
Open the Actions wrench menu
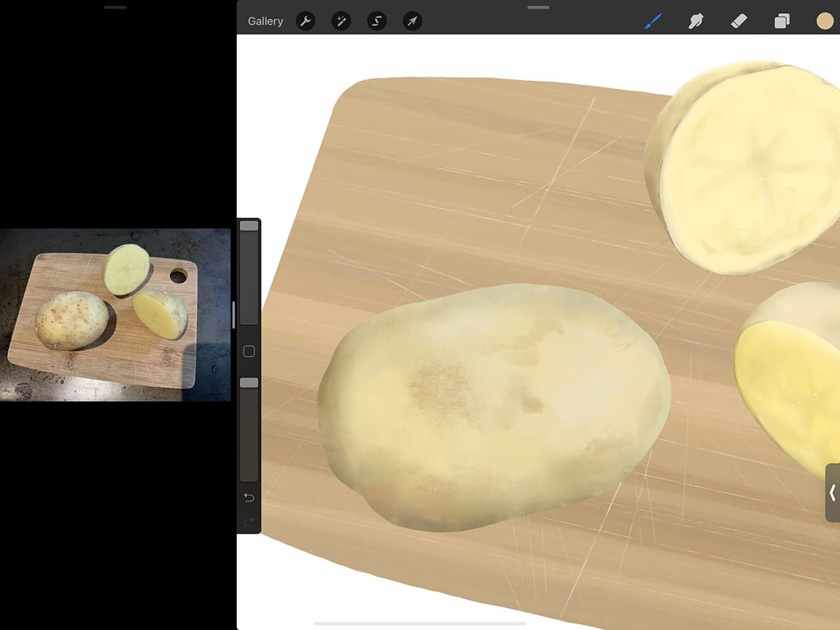[x=306, y=21]
